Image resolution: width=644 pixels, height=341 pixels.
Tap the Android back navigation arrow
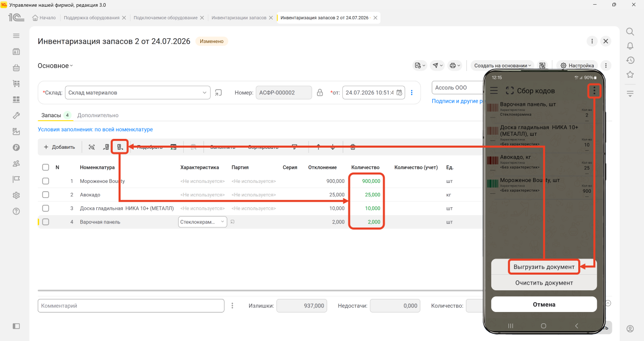point(577,325)
